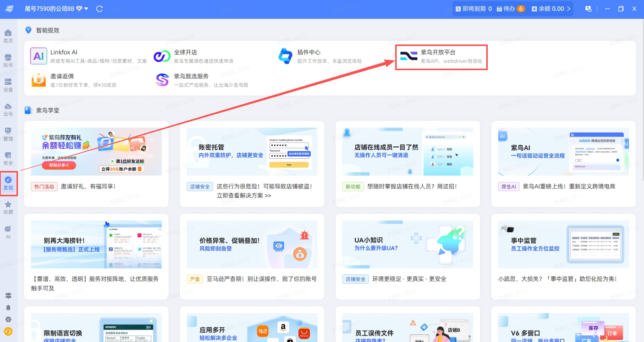
Task: Click 小疏忽，大损失 article title
Action: coord(557,279)
